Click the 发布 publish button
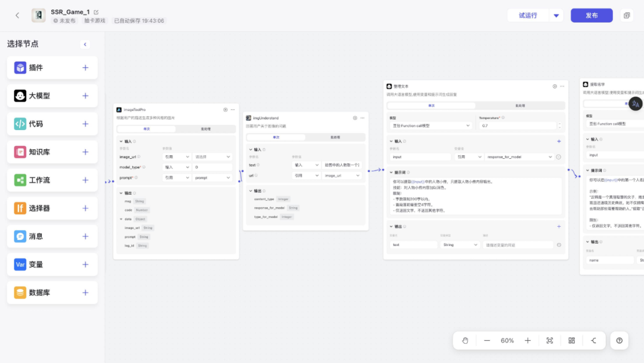The height and width of the screenshot is (363, 644). coord(592,16)
